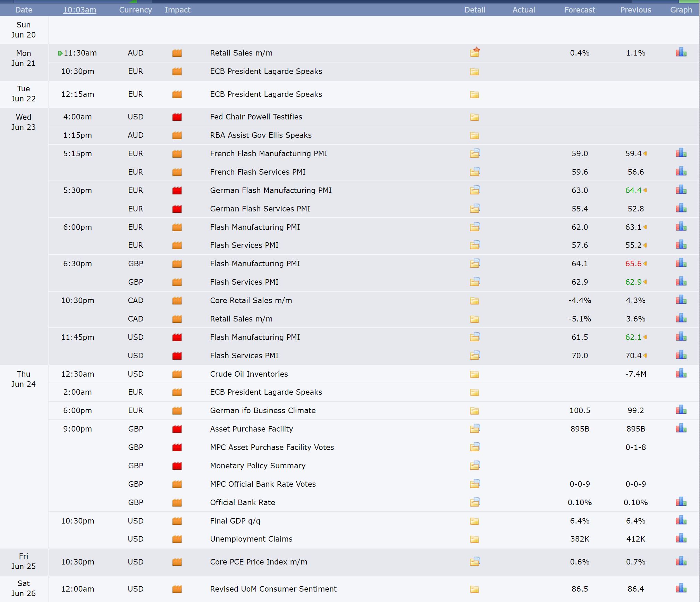700x602 pixels.
Task: Open detail folder for Revised UoM Consumer Sentiment
Action: click(x=474, y=589)
